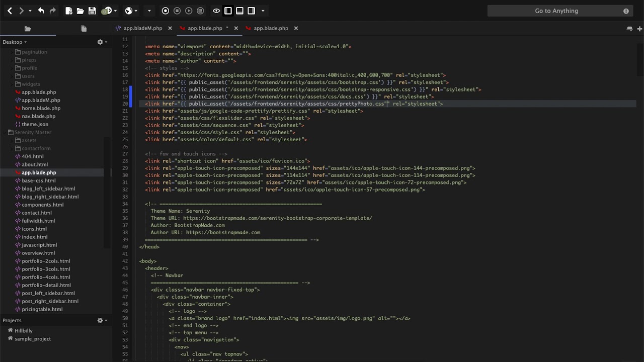Screen dimensions: 644x362
Task: Start macro recording
Action: (x=166, y=11)
